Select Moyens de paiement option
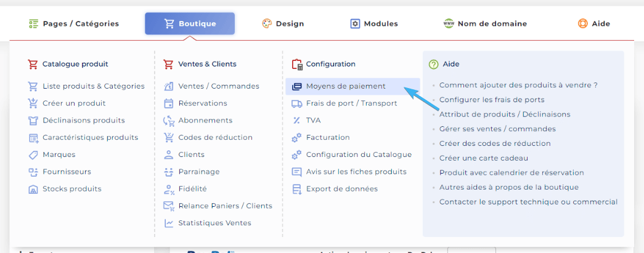Screen dimensions: 644x253 coord(346,86)
